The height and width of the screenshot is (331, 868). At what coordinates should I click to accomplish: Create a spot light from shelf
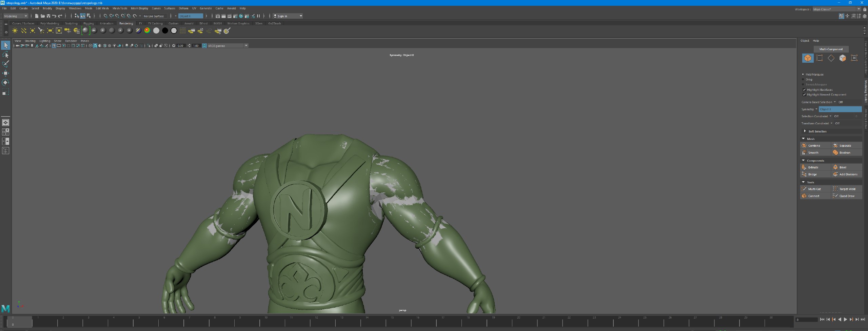(41, 31)
